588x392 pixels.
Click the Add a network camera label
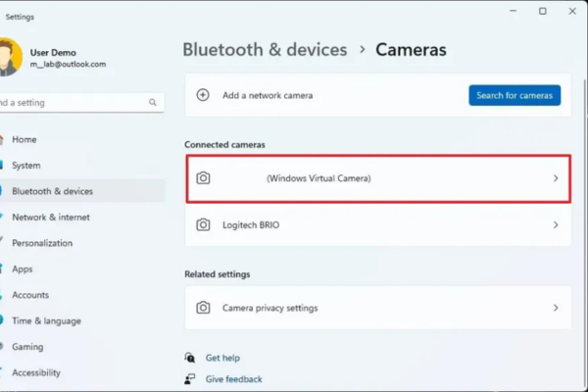pos(268,96)
